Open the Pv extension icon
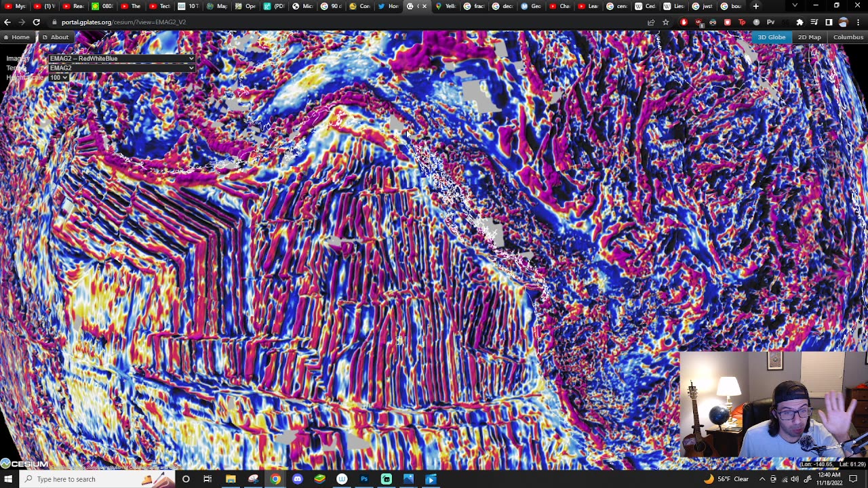Viewport: 868px width, 488px height. tap(770, 22)
